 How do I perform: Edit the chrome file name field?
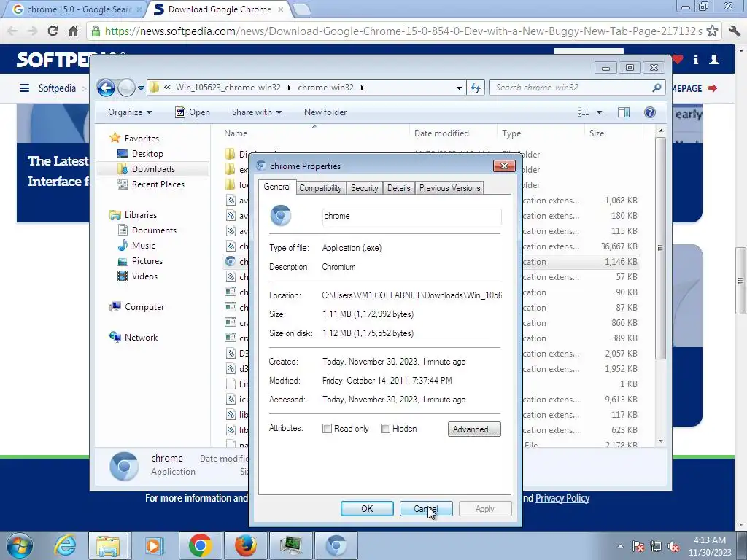click(411, 216)
